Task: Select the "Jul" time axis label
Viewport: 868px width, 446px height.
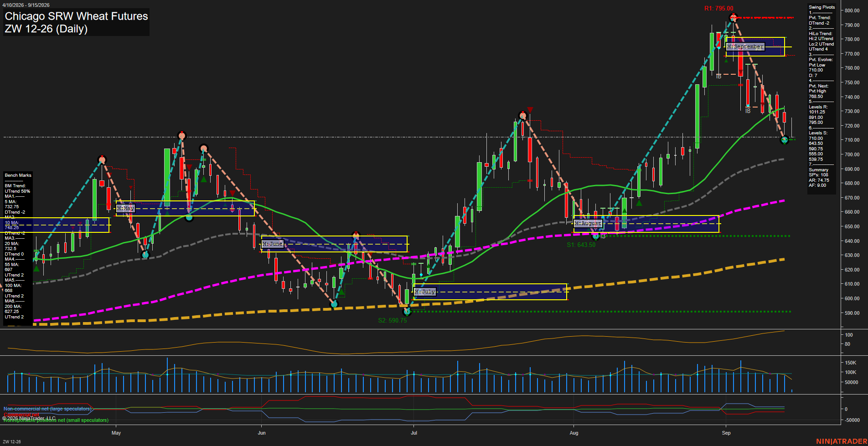Action: coord(414,433)
